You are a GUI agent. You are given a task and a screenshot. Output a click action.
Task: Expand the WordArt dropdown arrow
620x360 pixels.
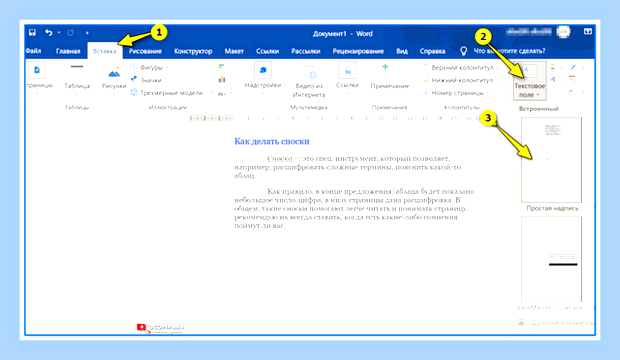click(561, 80)
